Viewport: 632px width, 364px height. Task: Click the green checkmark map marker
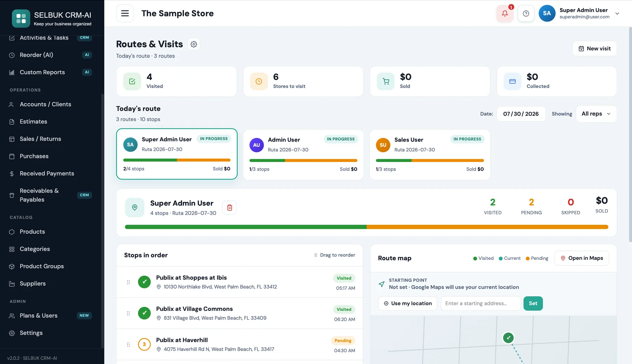tap(508, 338)
